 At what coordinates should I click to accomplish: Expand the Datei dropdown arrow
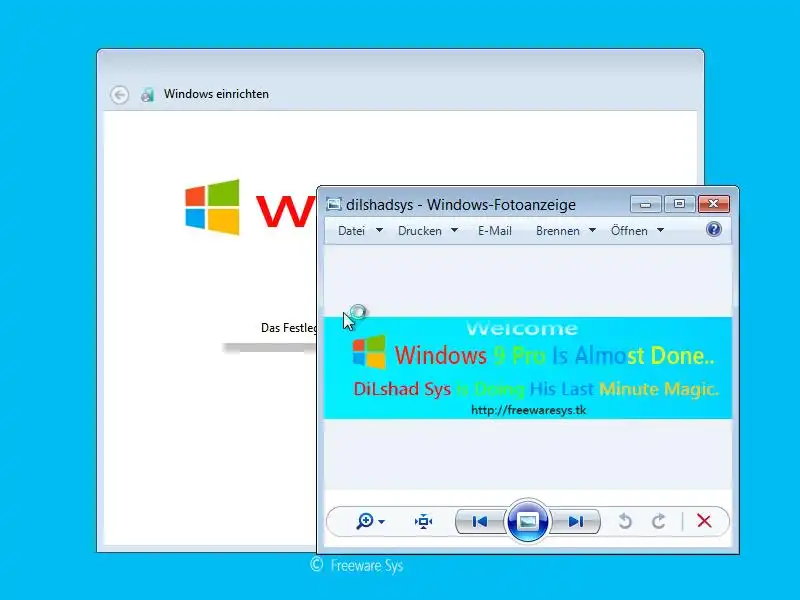click(379, 230)
